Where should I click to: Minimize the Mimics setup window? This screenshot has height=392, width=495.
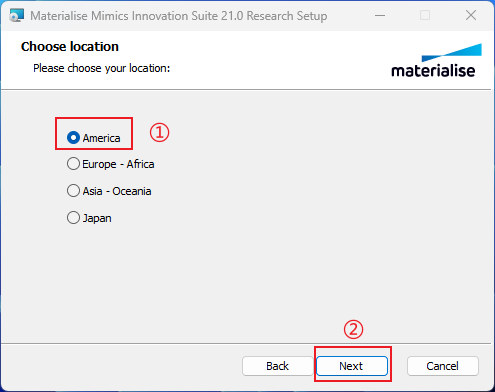(380, 15)
